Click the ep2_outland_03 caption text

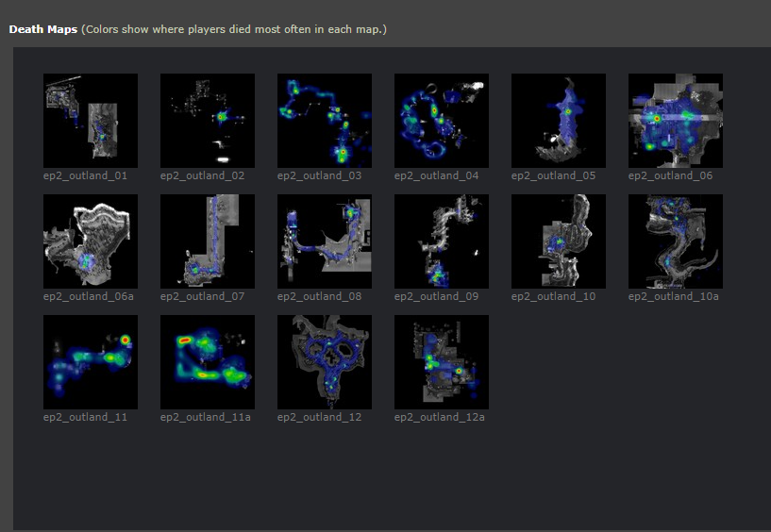[319, 176]
